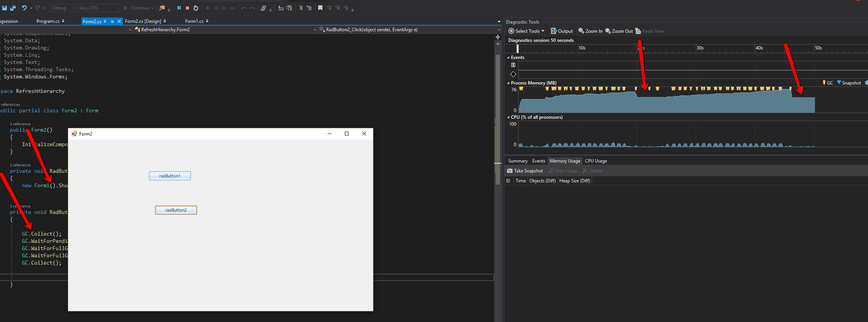The image size is (868, 322).
Task: Pause debugging with the Break All icon
Action: coord(179,8)
